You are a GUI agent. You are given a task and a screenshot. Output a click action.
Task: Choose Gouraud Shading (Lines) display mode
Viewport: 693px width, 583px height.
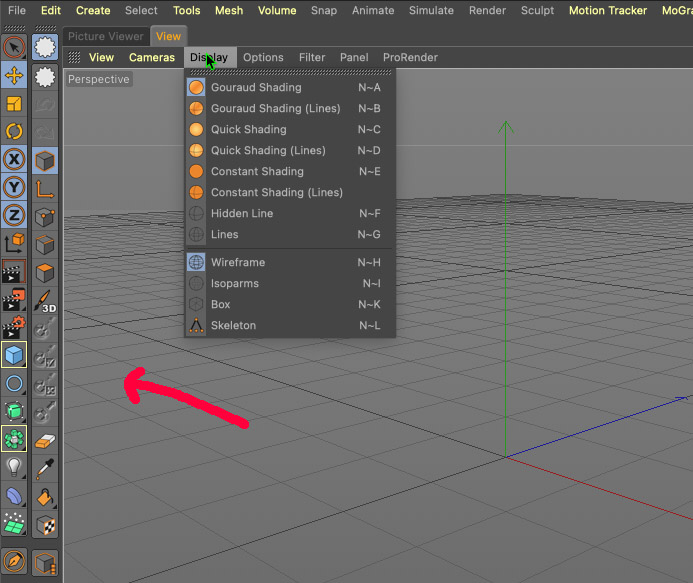pyautogui.click(x=290, y=108)
